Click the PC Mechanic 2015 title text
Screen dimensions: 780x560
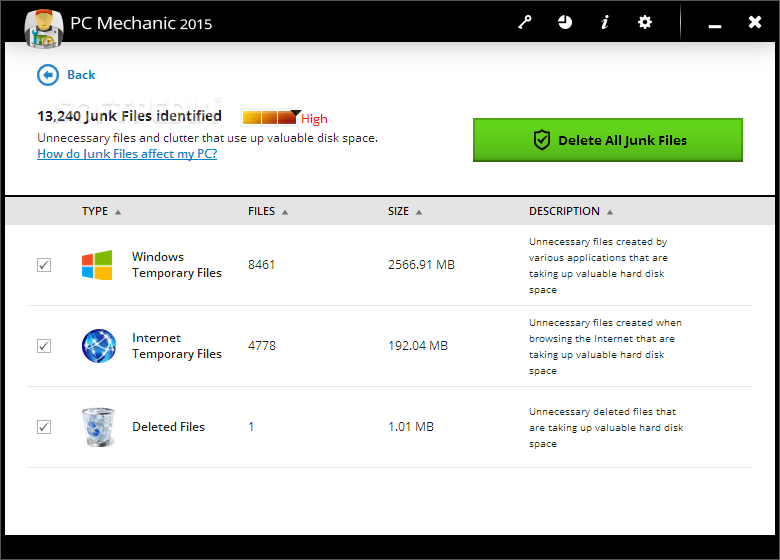[141, 23]
